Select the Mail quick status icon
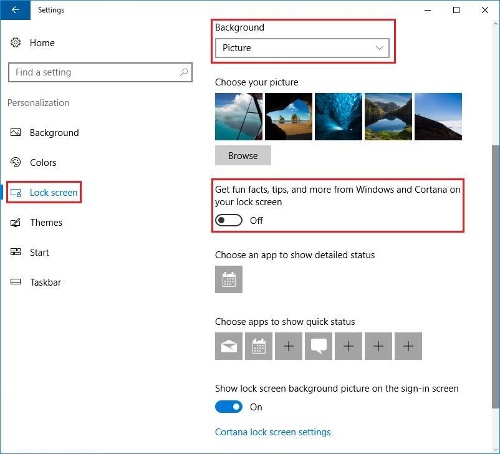 [229, 346]
